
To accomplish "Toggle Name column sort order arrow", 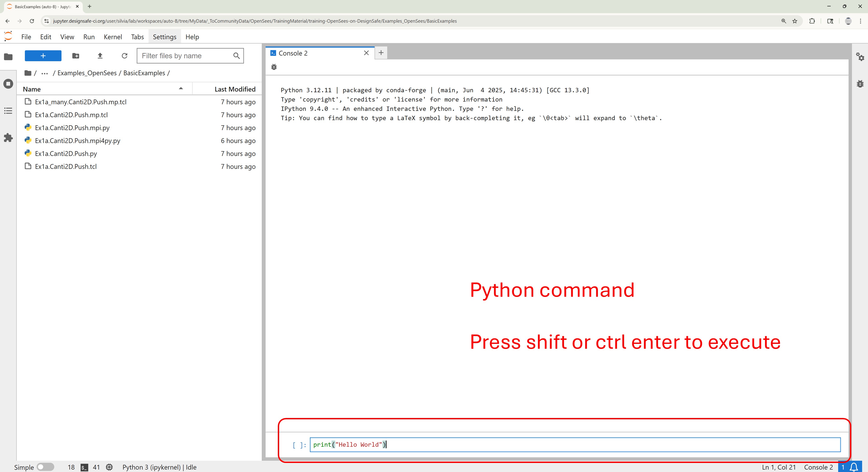I will pos(181,89).
